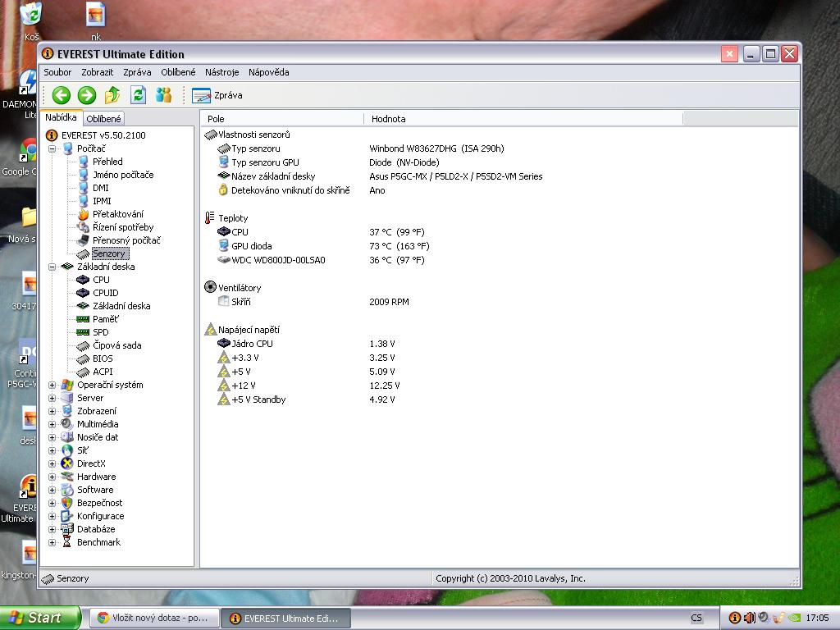Viewport: 840px width, 630px height.
Task: Expand the Operační systém tree node
Action: click(x=52, y=385)
